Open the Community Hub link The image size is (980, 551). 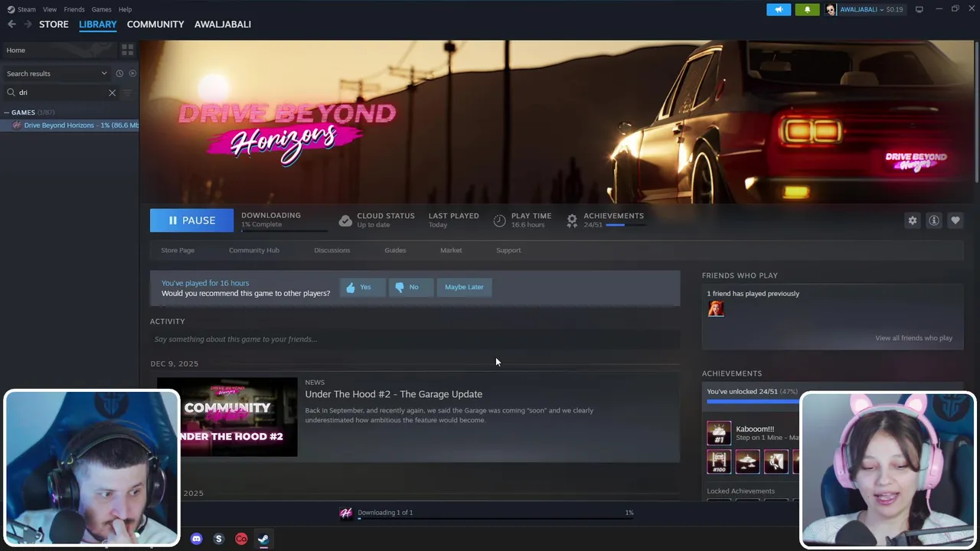pyautogui.click(x=254, y=250)
